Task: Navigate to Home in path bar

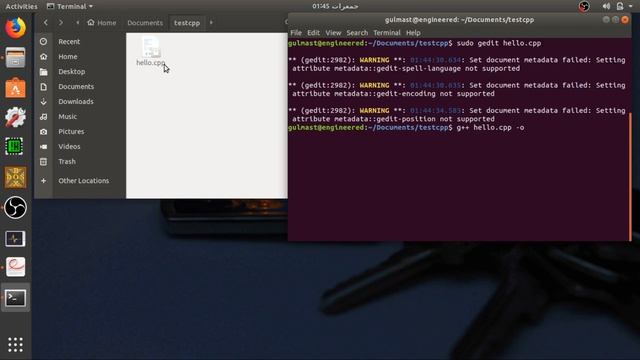Action: [102, 23]
